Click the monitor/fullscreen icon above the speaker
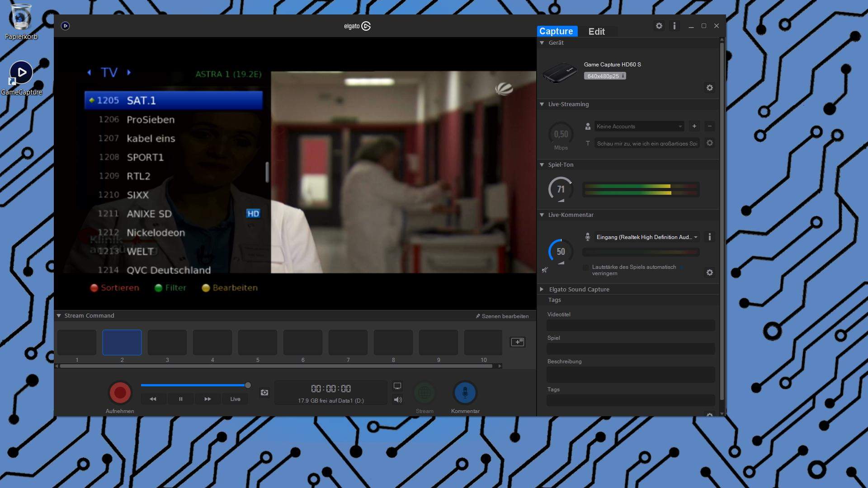Screen dimensions: 868x488 pos(398,385)
